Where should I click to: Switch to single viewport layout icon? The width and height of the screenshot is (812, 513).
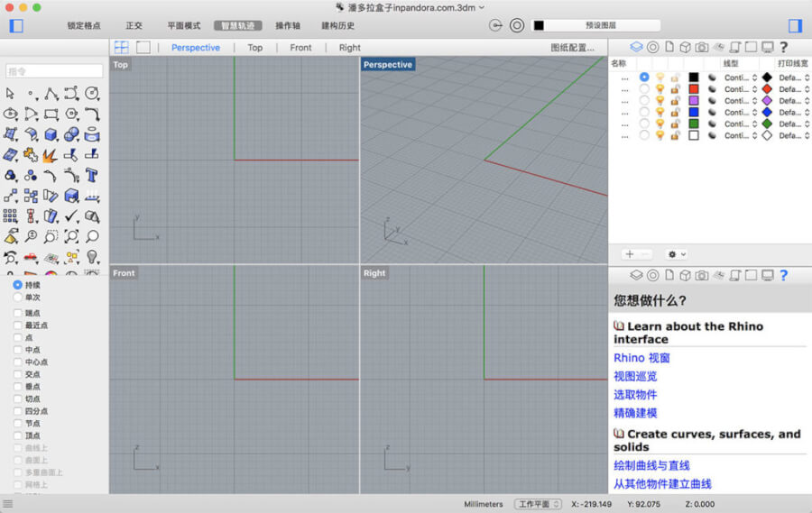(x=143, y=47)
